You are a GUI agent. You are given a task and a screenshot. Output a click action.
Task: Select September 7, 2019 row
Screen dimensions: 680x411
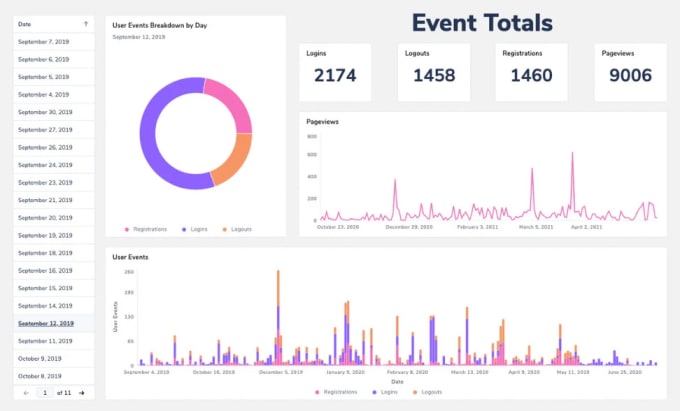pyautogui.click(x=54, y=42)
